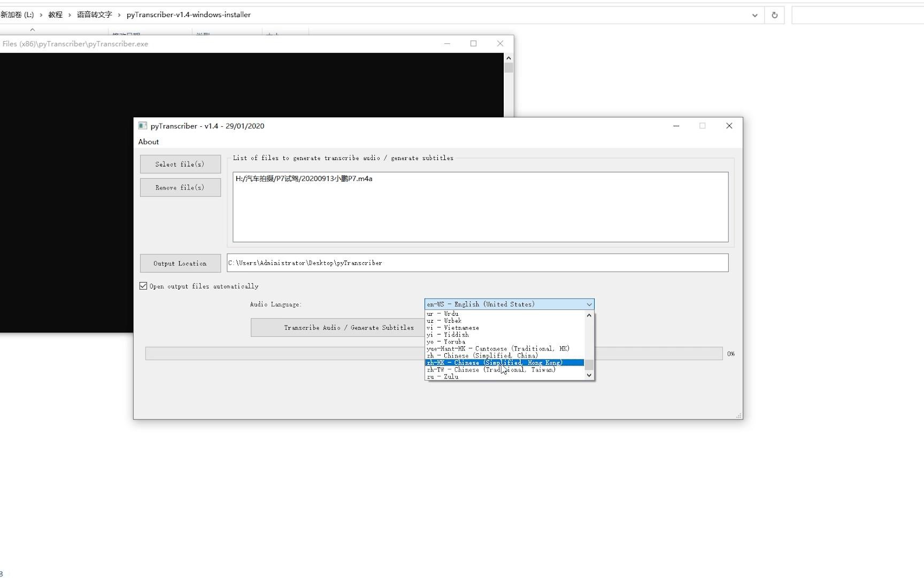Screen dimensions: 924x578
Task: Select zu - Zulu language option
Action: pyautogui.click(x=504, y=376)
